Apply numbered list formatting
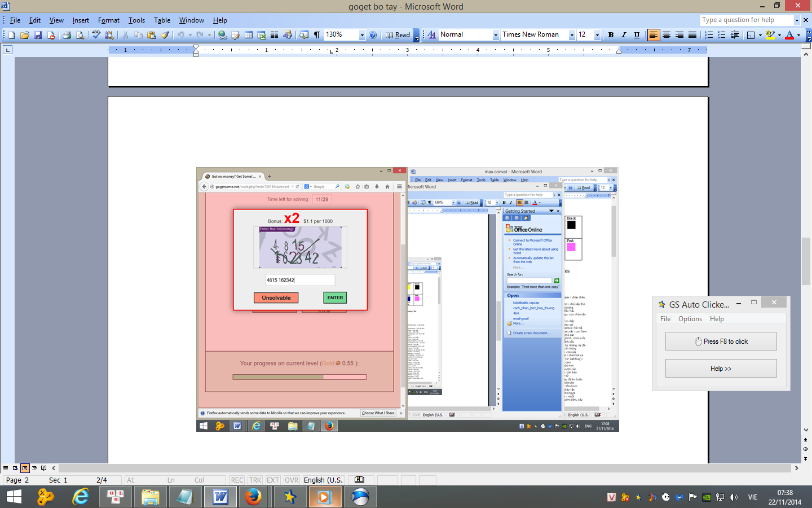The height and width of the screenshot is (508, 812). [709, 35]
